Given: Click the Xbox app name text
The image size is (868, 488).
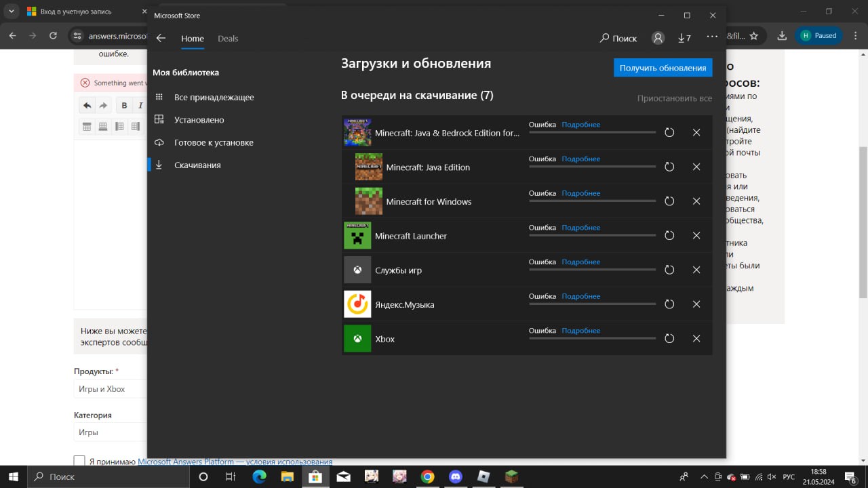Looking at the screenshot, I should pos(384,339).
